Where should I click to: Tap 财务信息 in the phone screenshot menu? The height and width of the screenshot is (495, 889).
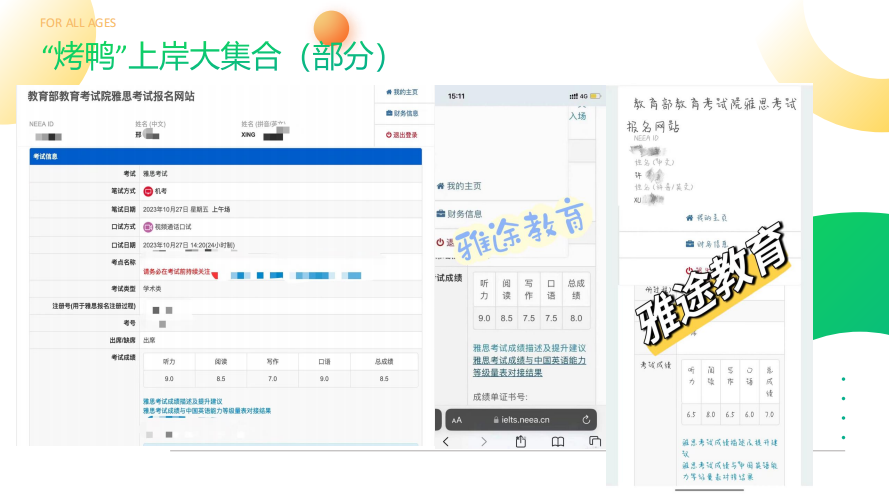(459, 214)
